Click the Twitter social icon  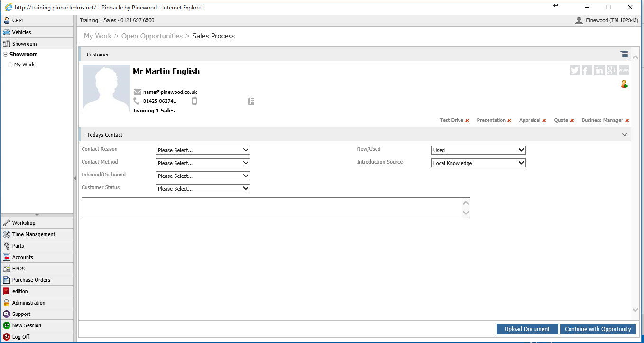575,70
